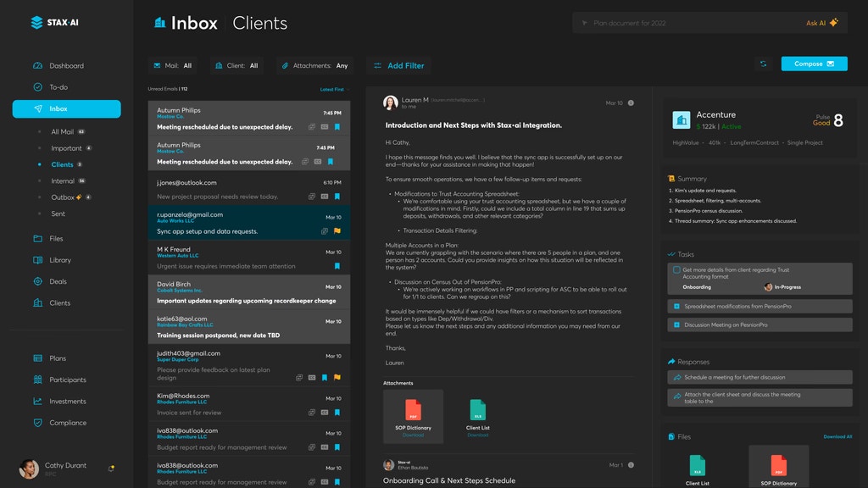Switch to the Clients tab in header
This screenshot has width=868, height=488.
tap(259, 23)
